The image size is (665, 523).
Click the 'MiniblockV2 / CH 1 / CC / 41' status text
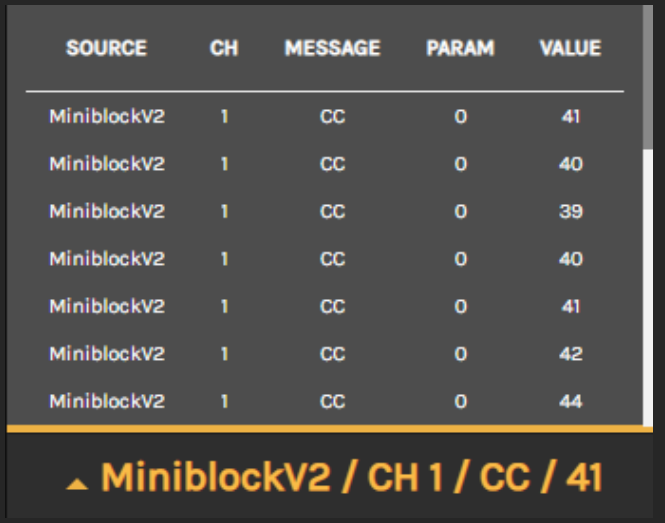352,478
